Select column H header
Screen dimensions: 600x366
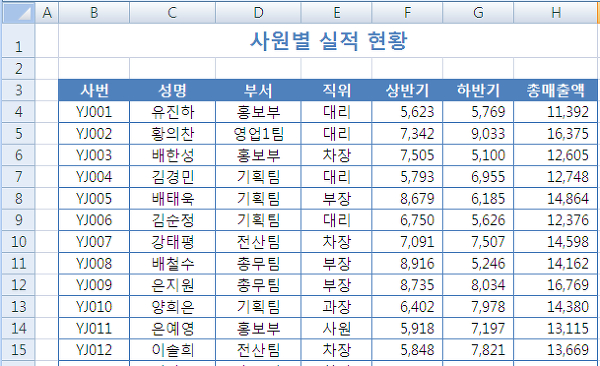pos(556,13)
